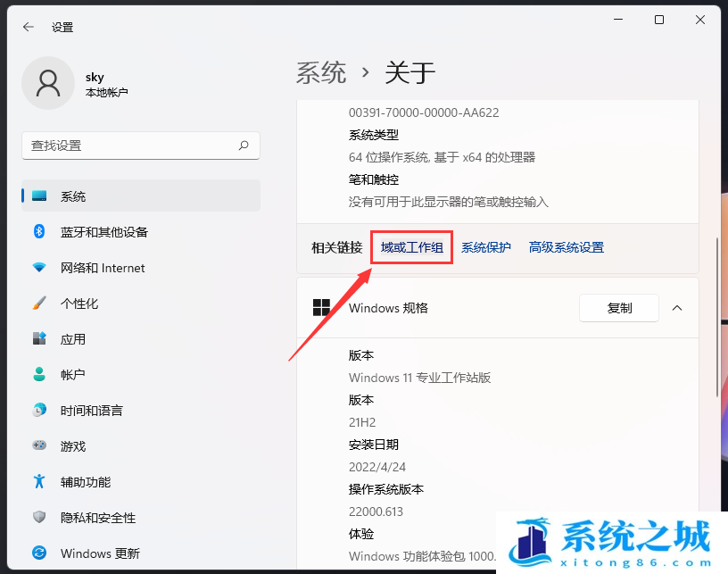Open Bluetooth and other devices icon
The image size is (728, 574).
click(39, 232)
